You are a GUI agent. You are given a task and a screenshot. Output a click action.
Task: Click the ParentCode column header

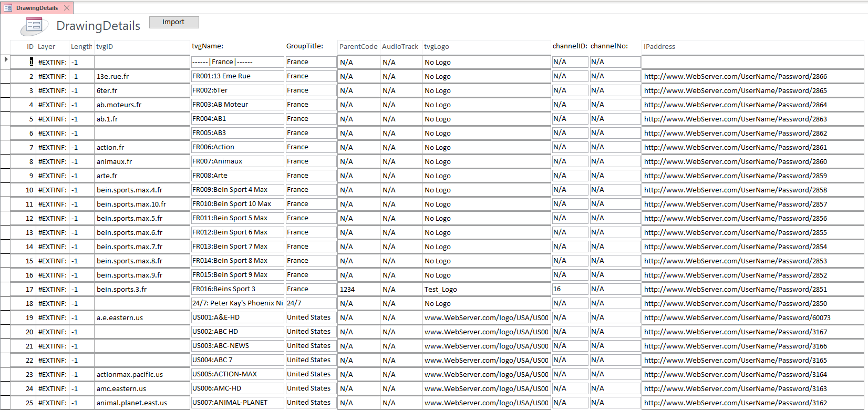[x=358, y=47]
